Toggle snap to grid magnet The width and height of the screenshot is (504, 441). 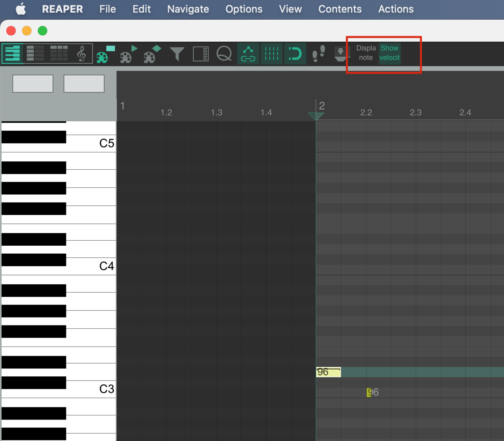(x=295, y=54)
